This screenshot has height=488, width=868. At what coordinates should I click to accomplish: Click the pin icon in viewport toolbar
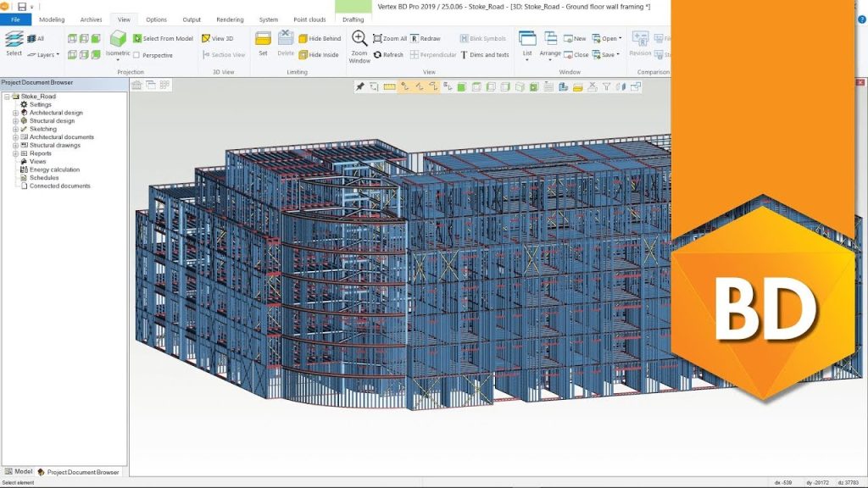point(360,86)
